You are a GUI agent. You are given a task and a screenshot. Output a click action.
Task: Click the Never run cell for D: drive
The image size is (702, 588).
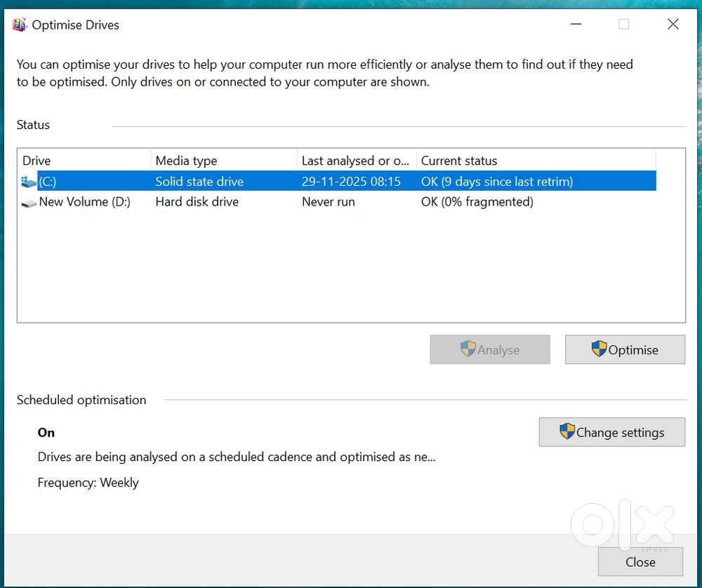pos(328,202)
